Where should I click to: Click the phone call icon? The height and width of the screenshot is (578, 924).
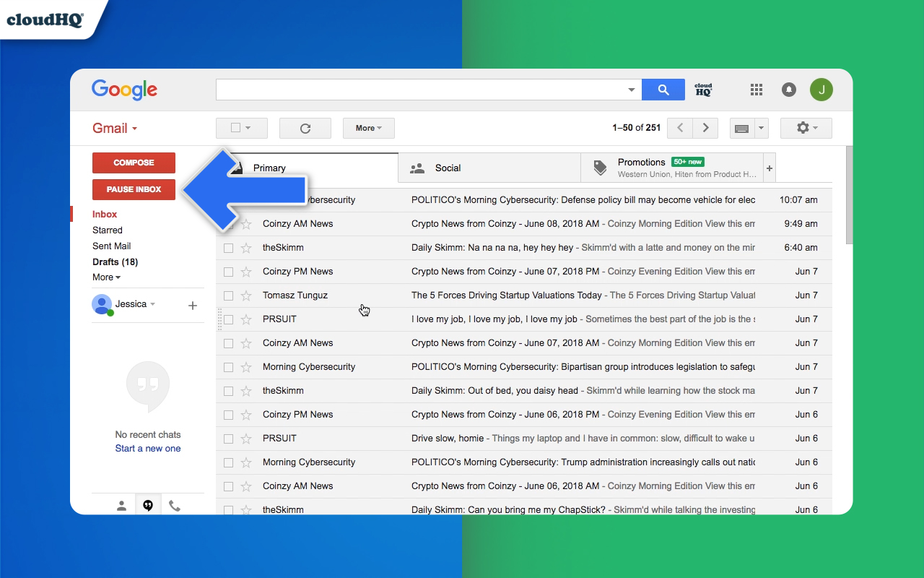174,505
